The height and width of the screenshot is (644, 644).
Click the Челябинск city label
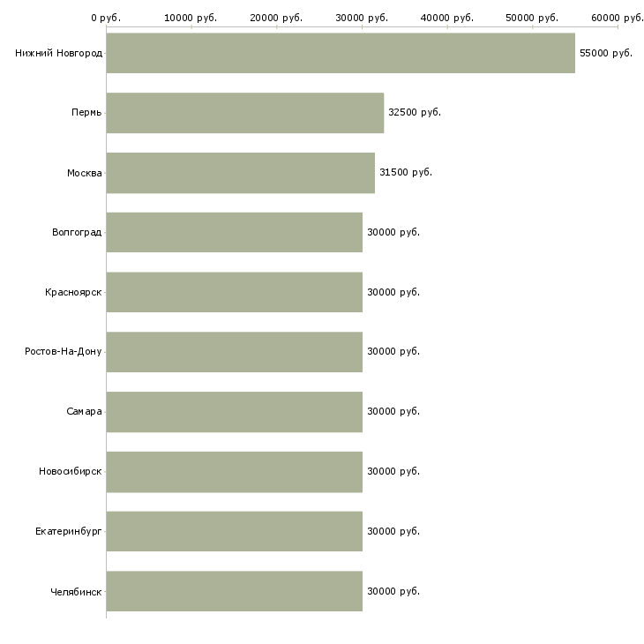(x=76, y=592)
